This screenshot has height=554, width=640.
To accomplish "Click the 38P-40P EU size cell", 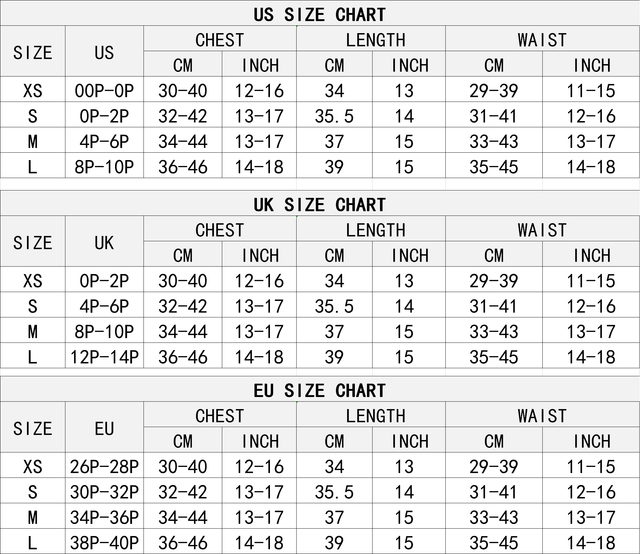I will pyautogui.click(x=104, y=542).
